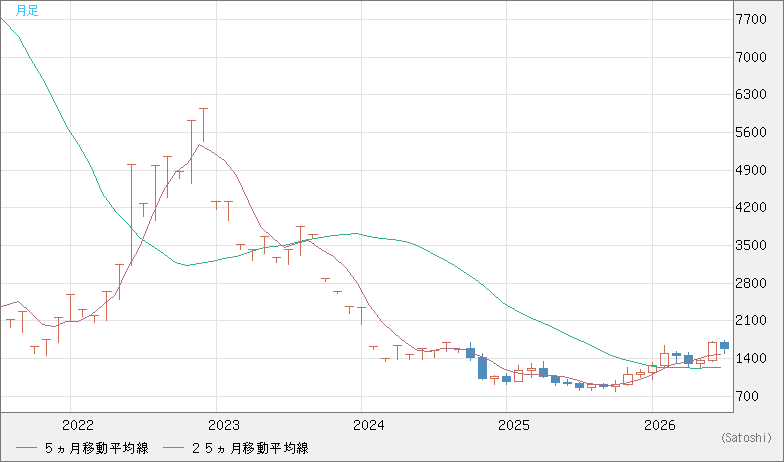Click the green 25-month average legend line
784x462 pixels.
(174, 448)
